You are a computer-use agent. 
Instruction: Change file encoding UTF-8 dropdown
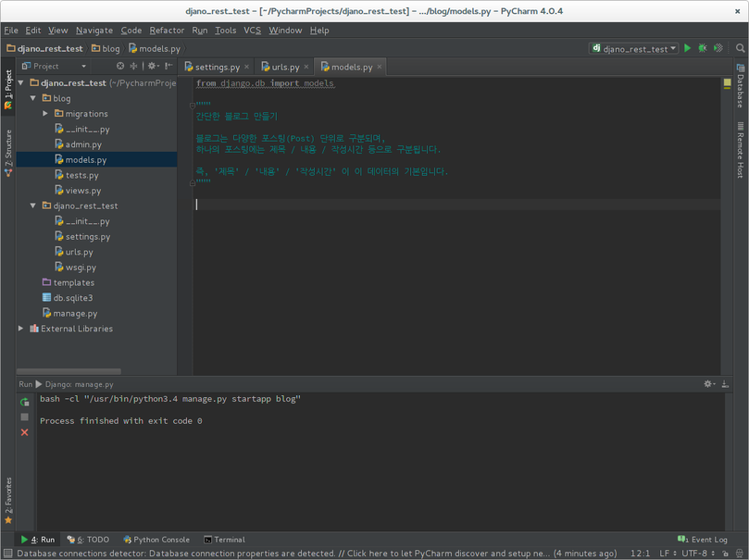(x=698, y=554)
